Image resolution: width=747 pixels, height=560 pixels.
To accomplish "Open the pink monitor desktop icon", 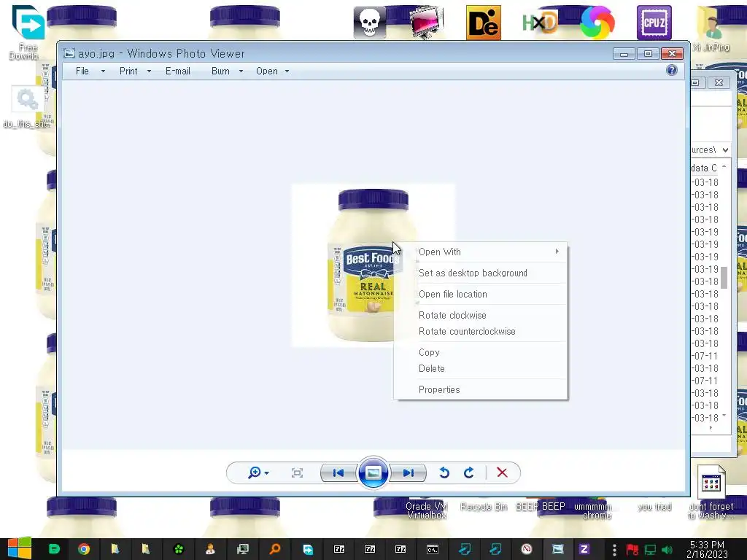I will point(426,23).
